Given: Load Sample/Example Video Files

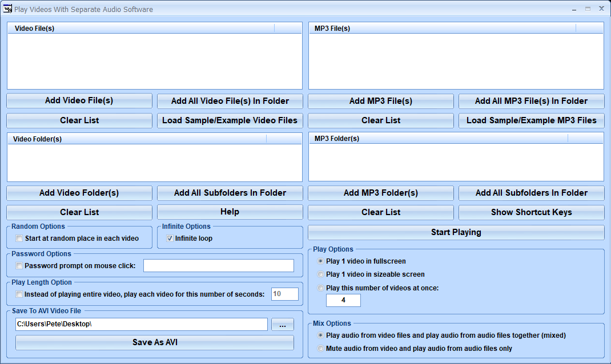Looking at the screenshot, I should [x=230, y=121].
